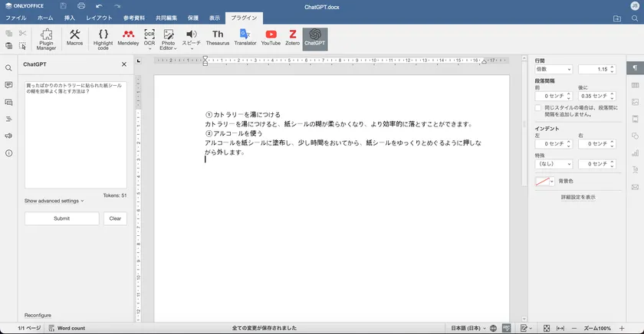The width and height of the screenshot is (644, 334).
Task: Open the special indent dropdown
Action: 553,164
